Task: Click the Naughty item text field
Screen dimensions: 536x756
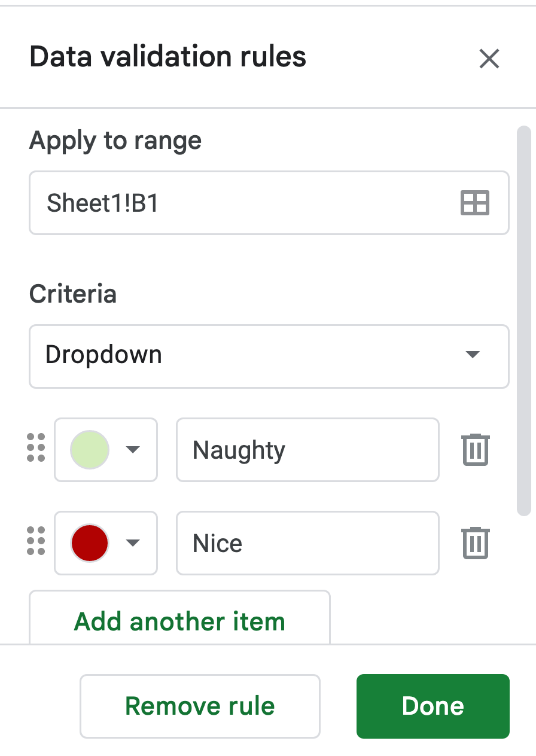Action: [x=307, y=450]
